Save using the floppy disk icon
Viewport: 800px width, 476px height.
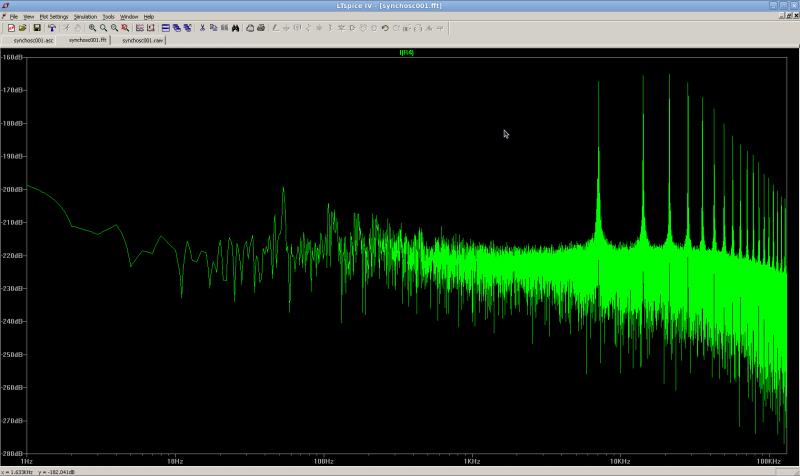(37, 28)
